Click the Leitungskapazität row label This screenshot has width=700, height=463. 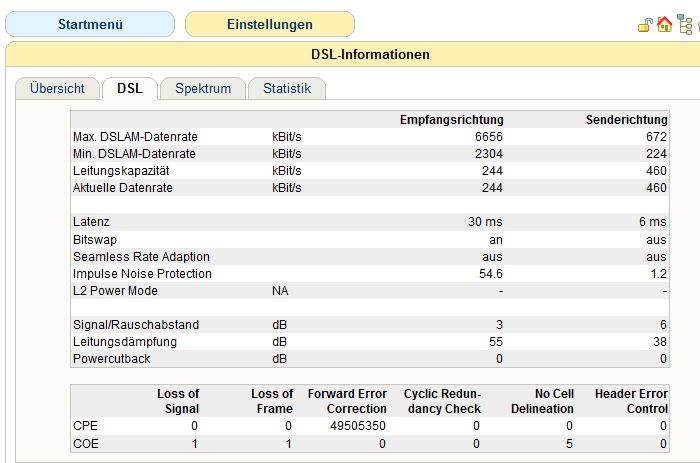121,171
